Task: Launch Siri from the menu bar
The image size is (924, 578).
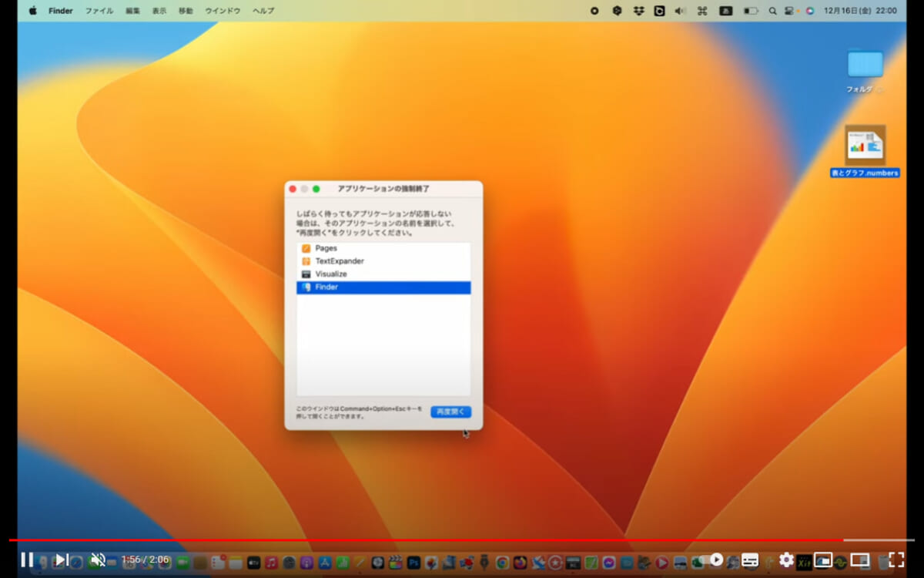Action: tap(809, 11)
